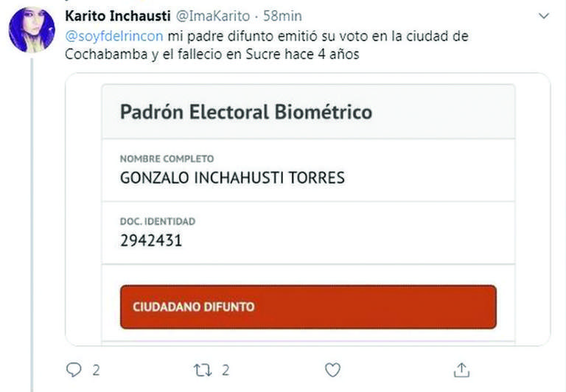Image resolution: width=566 pixels, height=392 pixels.
Task: Click the identity number 2942431
Action: coord(150,240)
